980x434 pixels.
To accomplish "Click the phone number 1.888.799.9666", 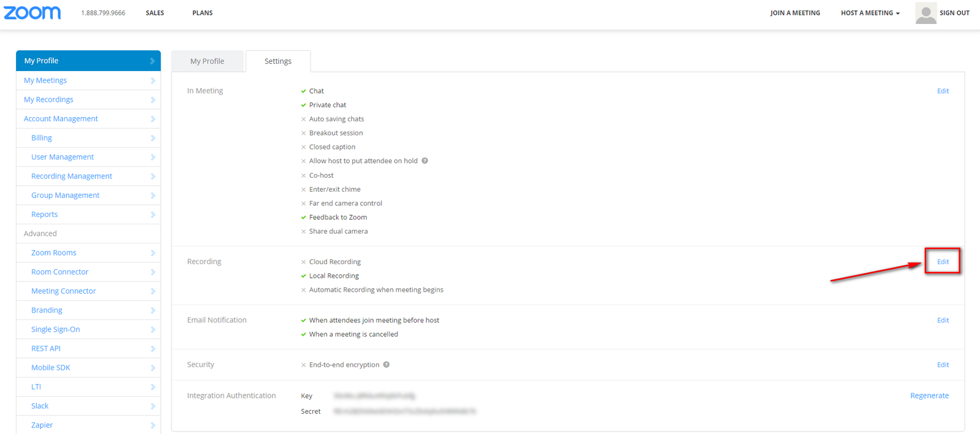I will 103,13.
